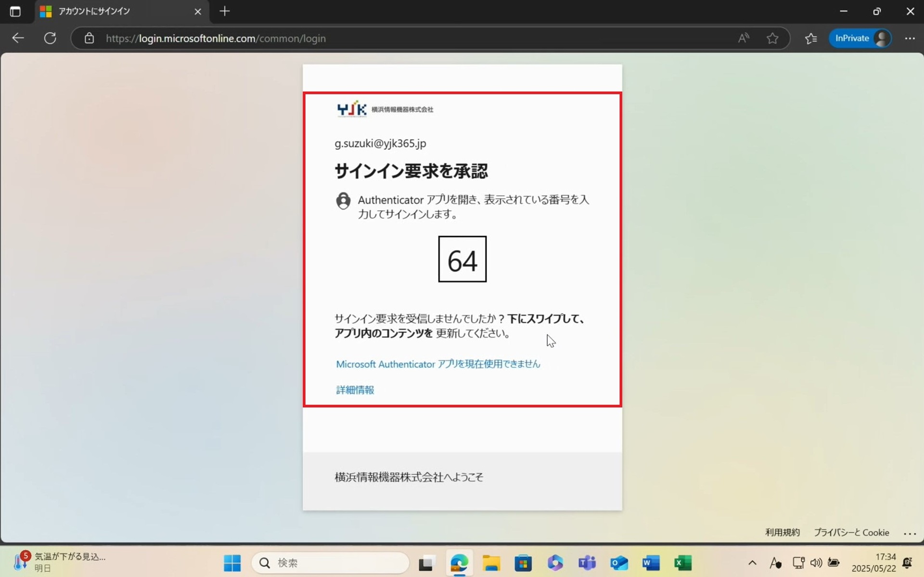Open the Read aloud icon in address bar
Image resolution: width=924 pixels, height=577 pixels.
(744, 38)
